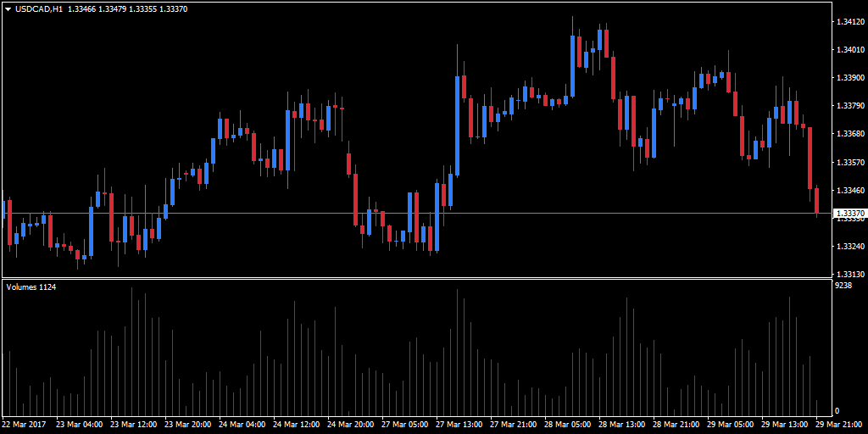Click the 29 Mar 21:00 time label
The image size is (868, 434).
(839, 425)
